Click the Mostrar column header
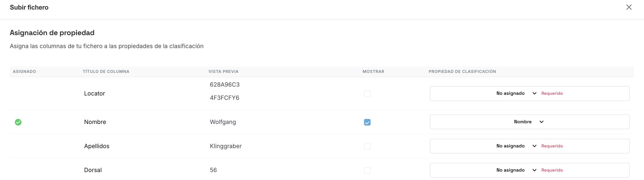 click(x=373, y=72)
